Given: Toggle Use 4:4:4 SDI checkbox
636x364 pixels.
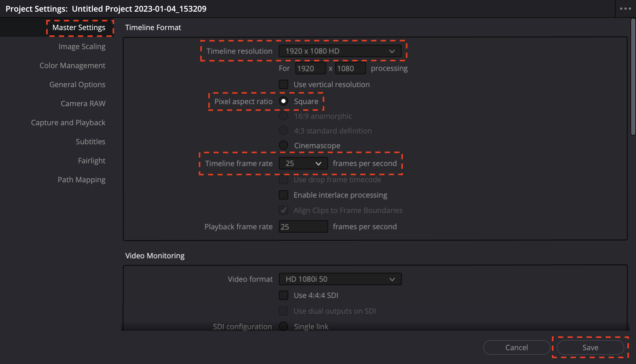Looking at the screenshot, I should (283, 295).
